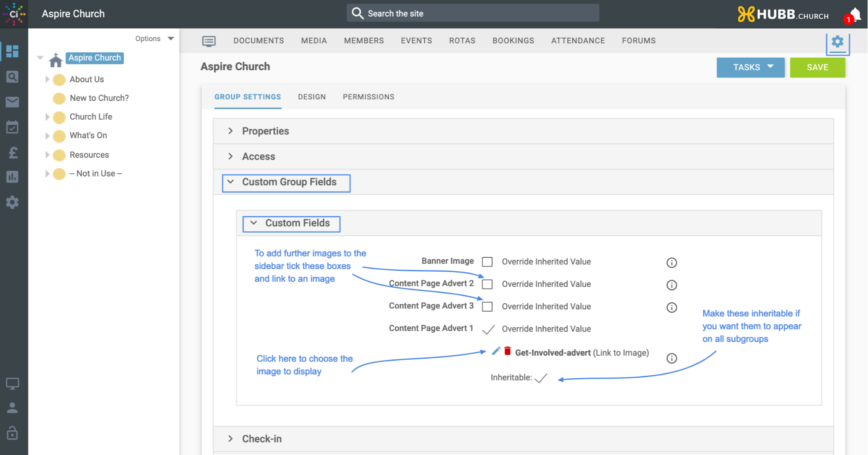Image resolution: width=868 pixels, height=455 pixels.
Task: Expand the Resources tree node
Action: click(x=47, y=155)
